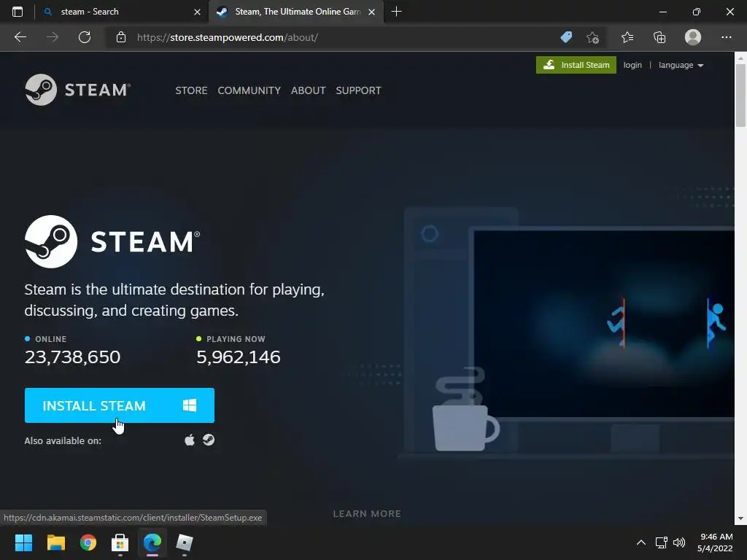
Task: Open the Roblox taskbar icon
Action: 185,542
